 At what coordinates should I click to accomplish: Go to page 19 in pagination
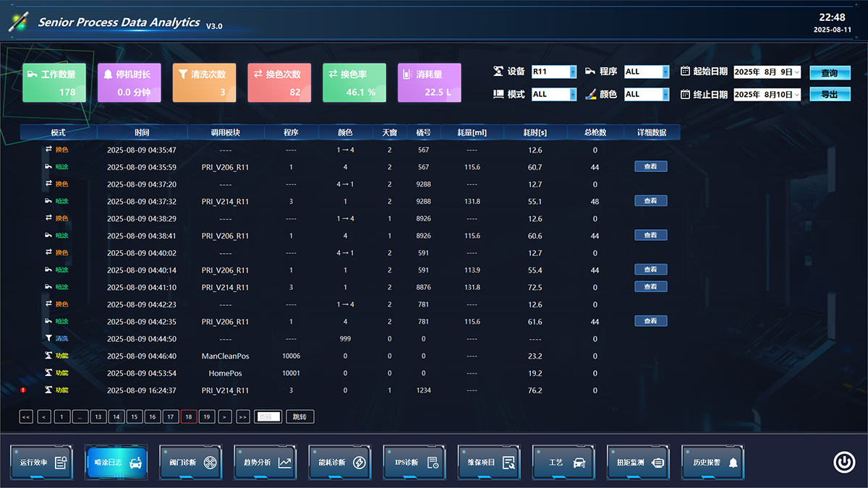click(206, 416)
